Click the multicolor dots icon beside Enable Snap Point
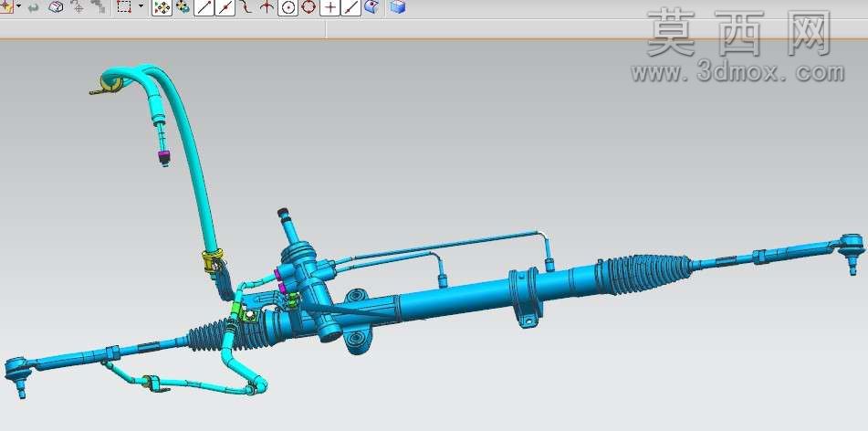Viewport: 868px width, 431px height. click(183, 7)
